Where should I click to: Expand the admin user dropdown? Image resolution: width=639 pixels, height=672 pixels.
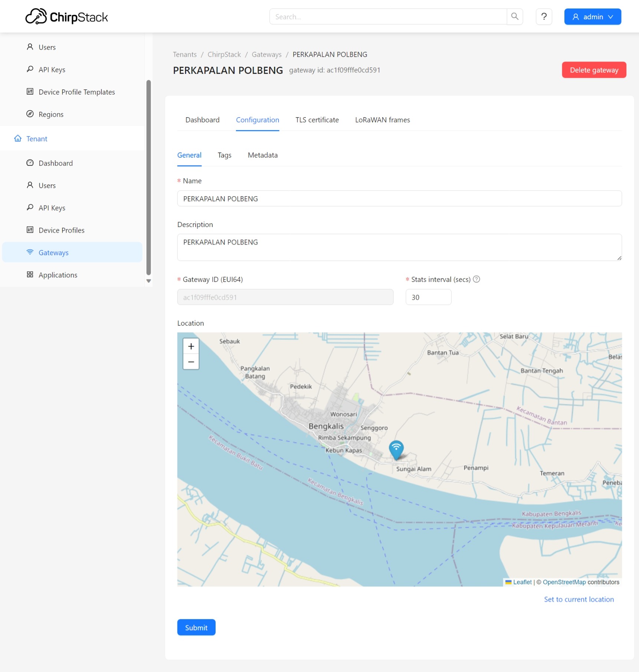click(x=592, y=17)
